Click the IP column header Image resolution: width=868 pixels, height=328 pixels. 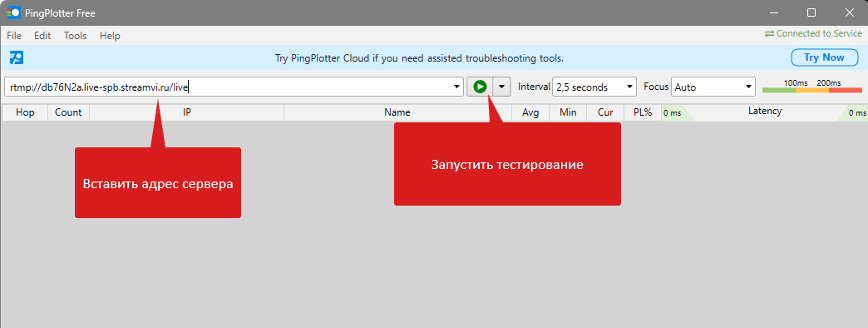pos(186,112)
